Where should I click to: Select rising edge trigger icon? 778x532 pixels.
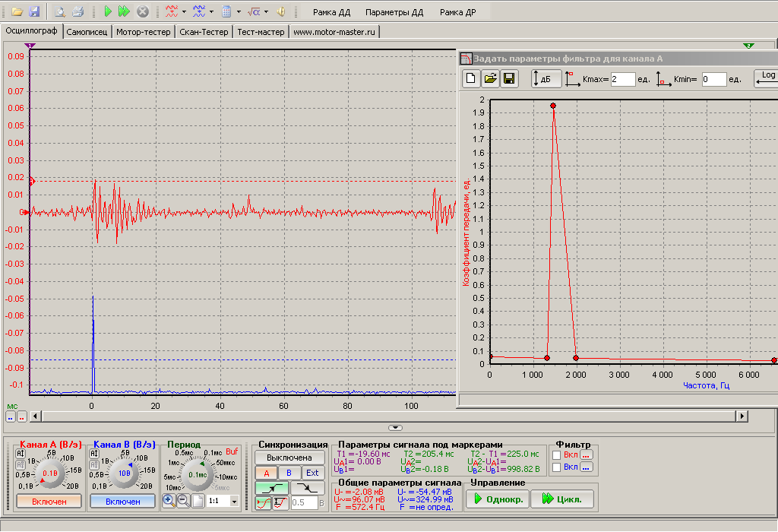pos(272,489)
